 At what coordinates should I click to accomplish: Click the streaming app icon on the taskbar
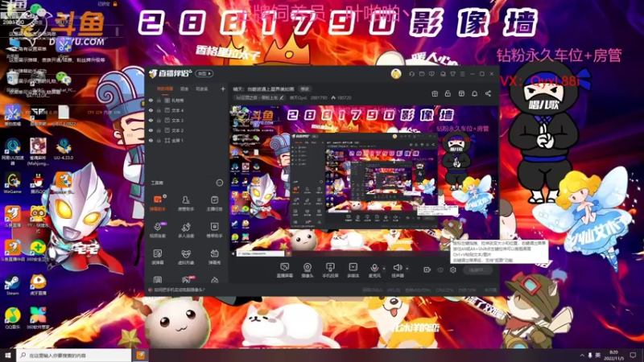(x=140, y=355)
